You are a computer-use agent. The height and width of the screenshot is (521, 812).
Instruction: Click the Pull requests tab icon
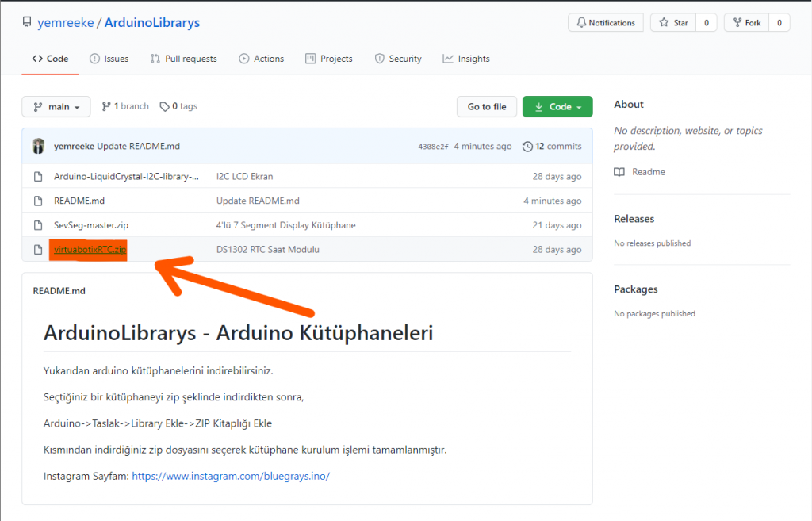(155, 59)
